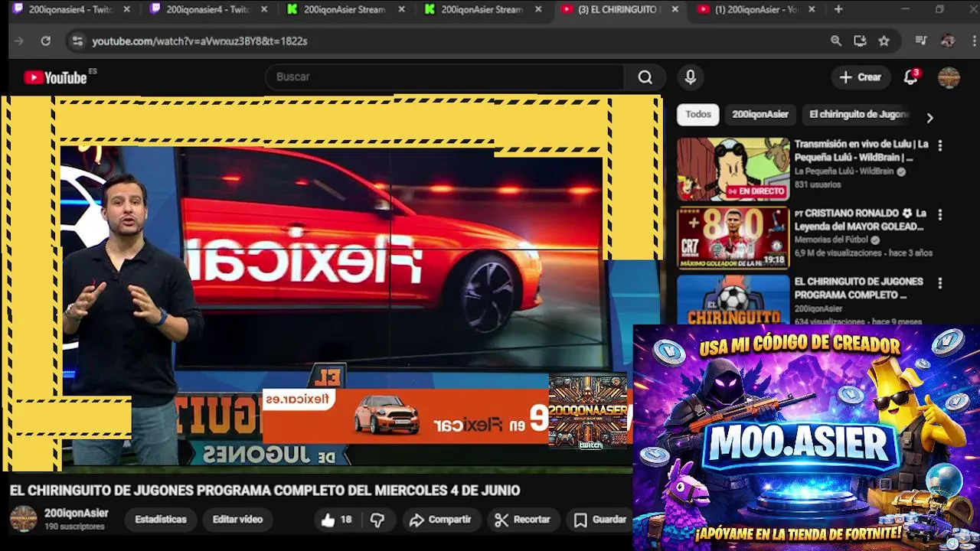Open the CR7 máximo goleador thumbnail
Viewport: 980px width, 551px height.
733,238
